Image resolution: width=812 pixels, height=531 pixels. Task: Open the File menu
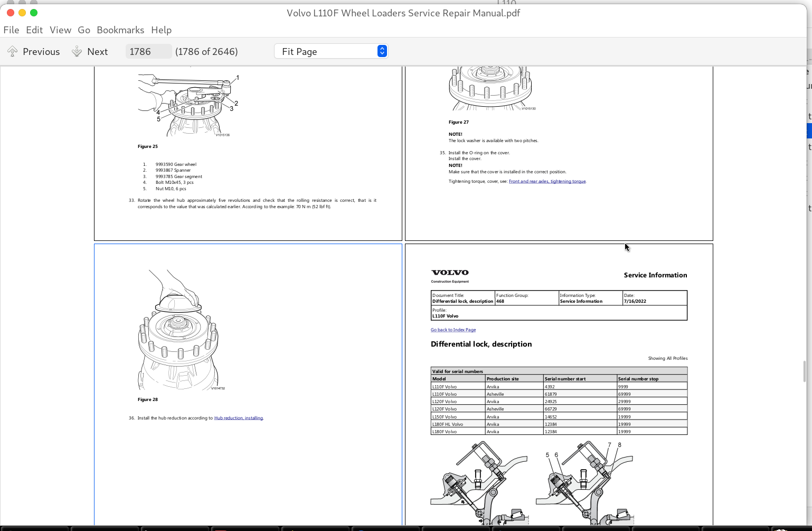11,30
